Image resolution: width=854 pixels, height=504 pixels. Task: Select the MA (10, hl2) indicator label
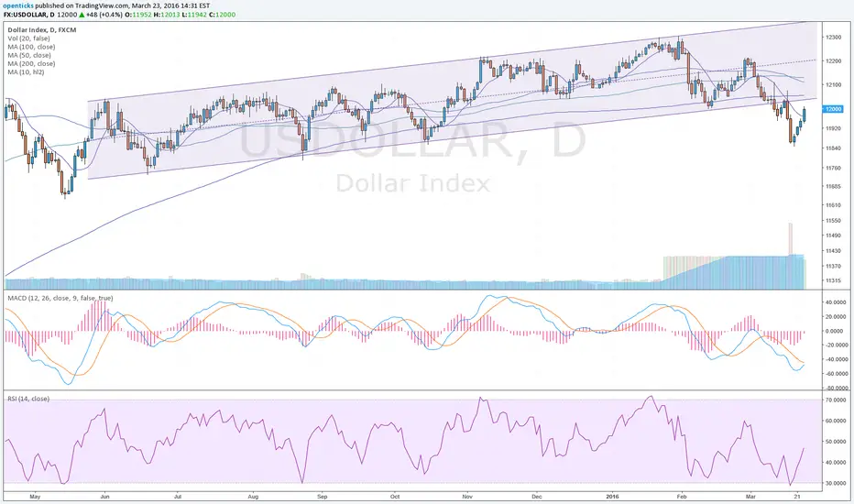pos(27,71)
